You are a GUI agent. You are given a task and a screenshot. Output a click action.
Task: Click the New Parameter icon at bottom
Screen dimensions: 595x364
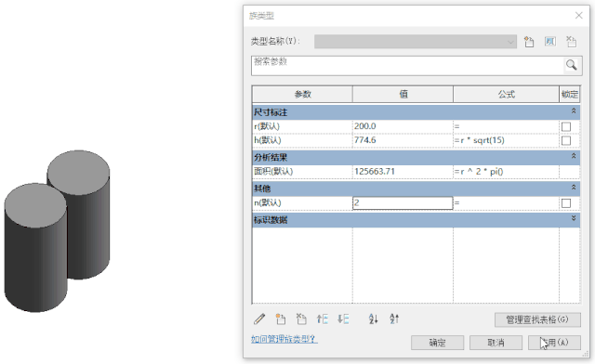coord(281,319)
